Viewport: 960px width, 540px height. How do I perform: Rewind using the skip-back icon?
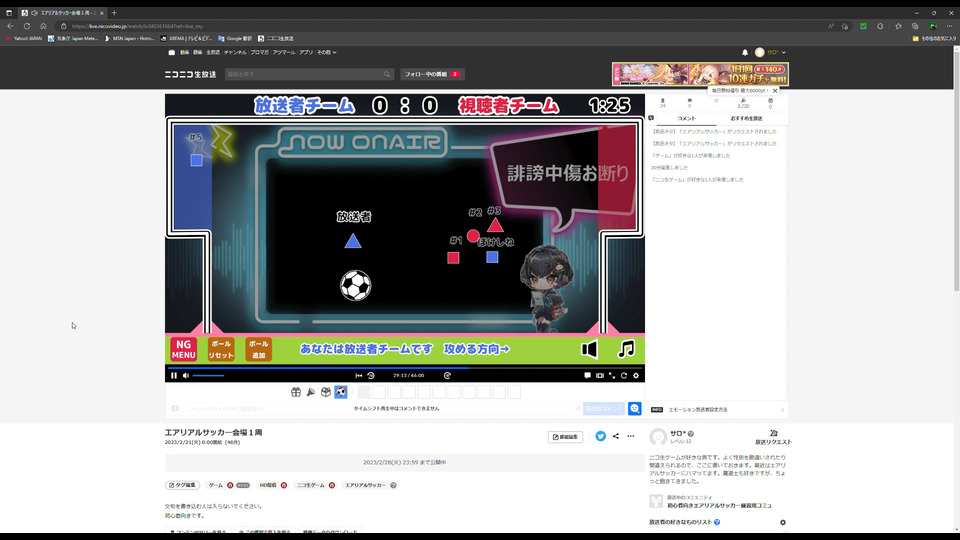[370, 375]
